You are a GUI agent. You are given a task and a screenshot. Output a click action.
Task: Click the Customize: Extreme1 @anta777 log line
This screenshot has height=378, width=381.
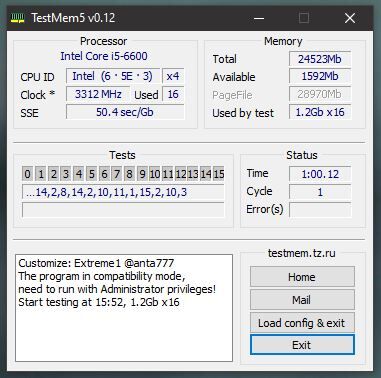[96, 263]
